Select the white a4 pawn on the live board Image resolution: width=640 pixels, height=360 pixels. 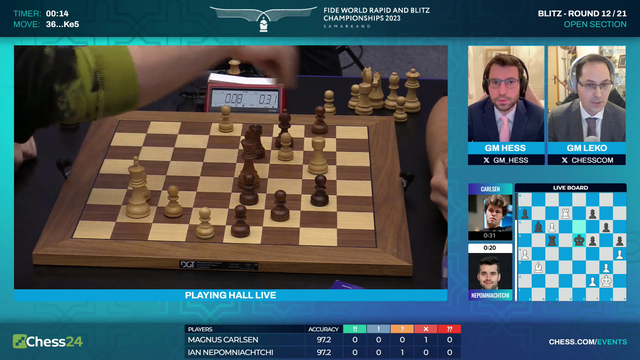click(x=525, y=254)
